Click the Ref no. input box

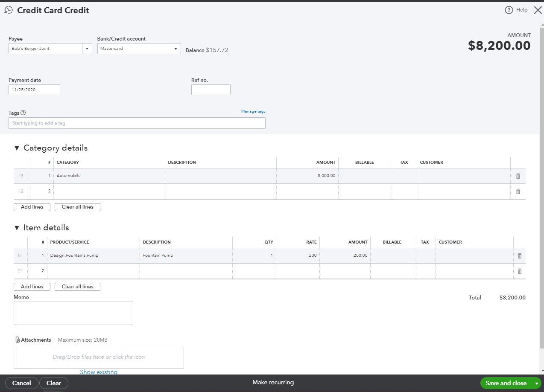click(x=211, y=90)
